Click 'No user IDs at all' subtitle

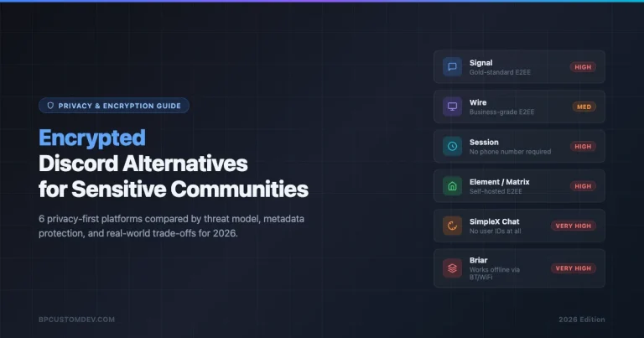(x=496, y=231)
